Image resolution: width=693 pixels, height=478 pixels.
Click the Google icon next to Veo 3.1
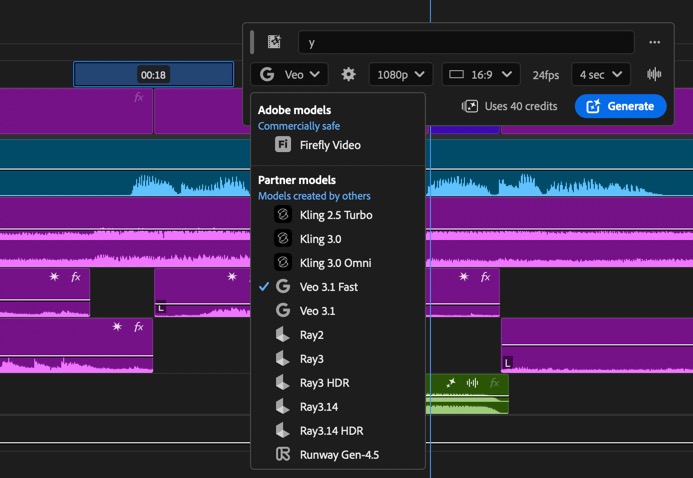[283, 311]
